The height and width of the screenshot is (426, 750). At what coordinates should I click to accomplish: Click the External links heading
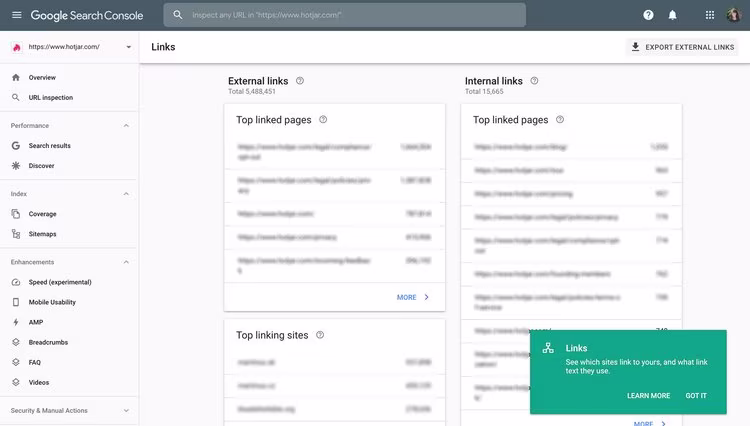(x=258, y=81)
